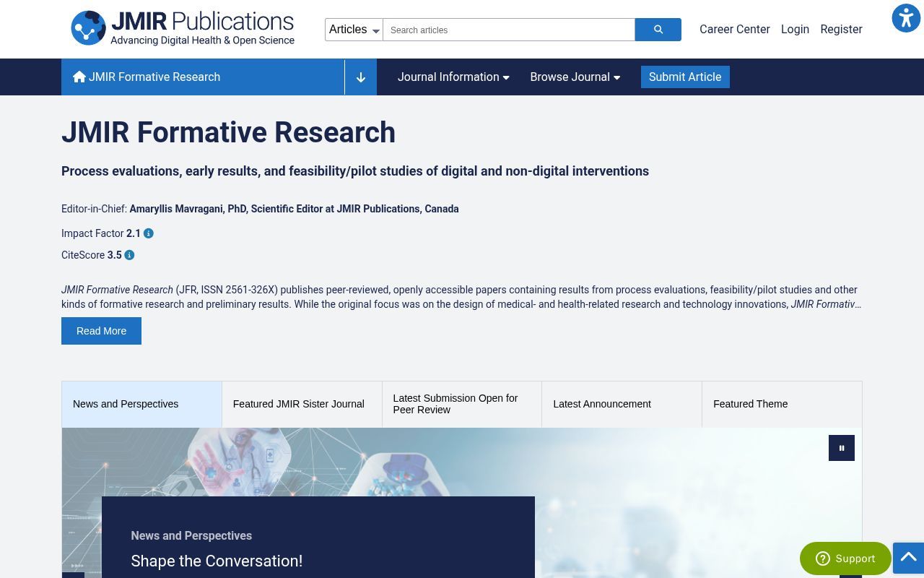Click the Amaryllis Mavragani editor name text

(294, 209)
